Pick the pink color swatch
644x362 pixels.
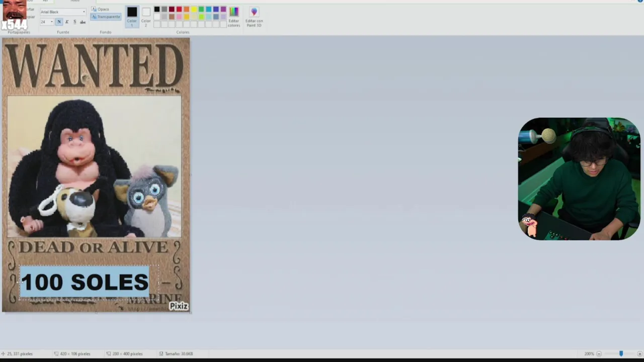tap(179, 17)
